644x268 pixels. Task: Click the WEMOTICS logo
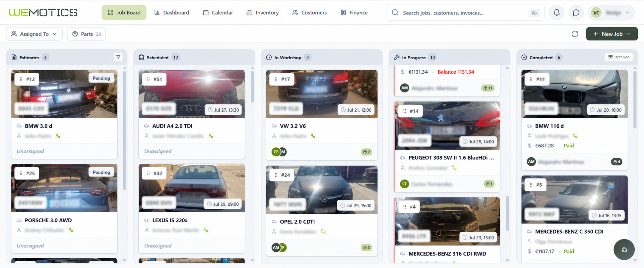coord(43,13)
